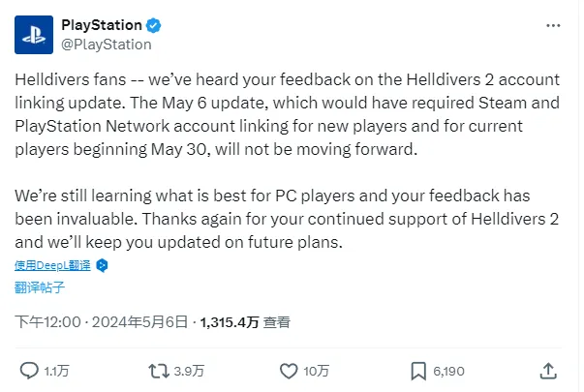Image resolution: width=584 pixels, height=392 pixels.
Task: Click the @PlayStation handle
Action: coord(106,44)
